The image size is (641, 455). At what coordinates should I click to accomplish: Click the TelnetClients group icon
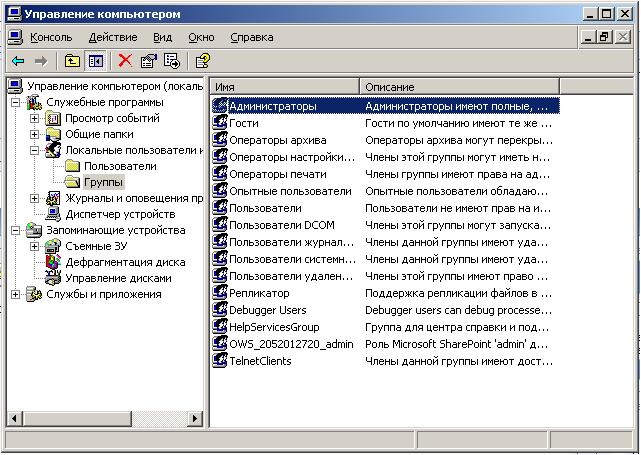click(220, 361)
